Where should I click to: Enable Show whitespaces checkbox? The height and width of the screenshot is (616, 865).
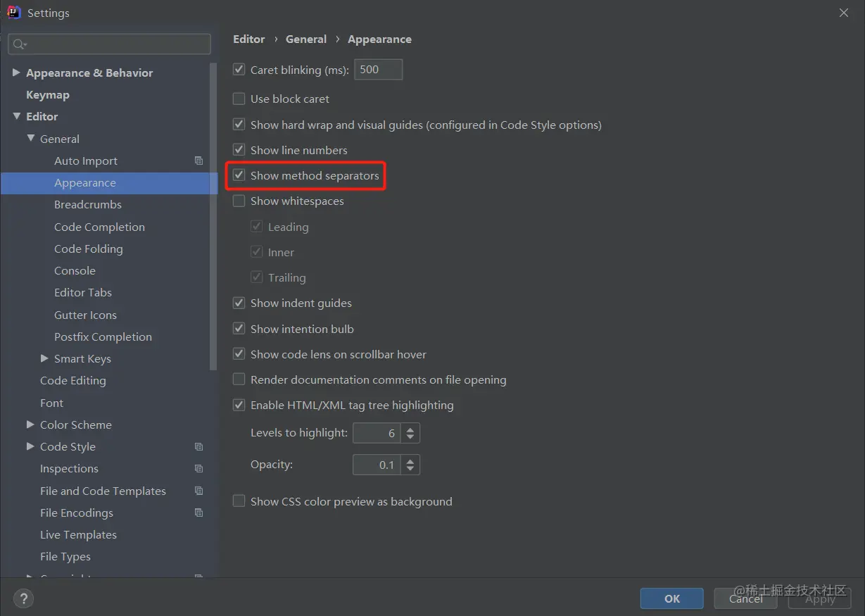(239, 201)
